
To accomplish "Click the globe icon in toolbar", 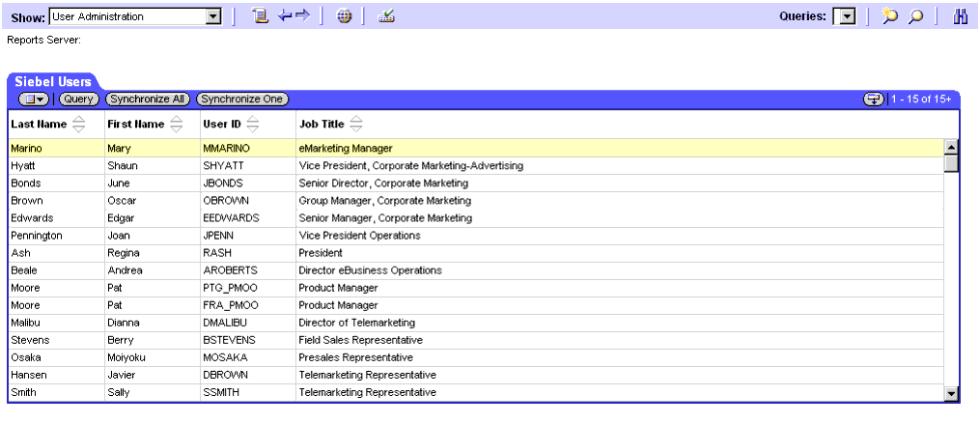I will click(x=344, y=16).
